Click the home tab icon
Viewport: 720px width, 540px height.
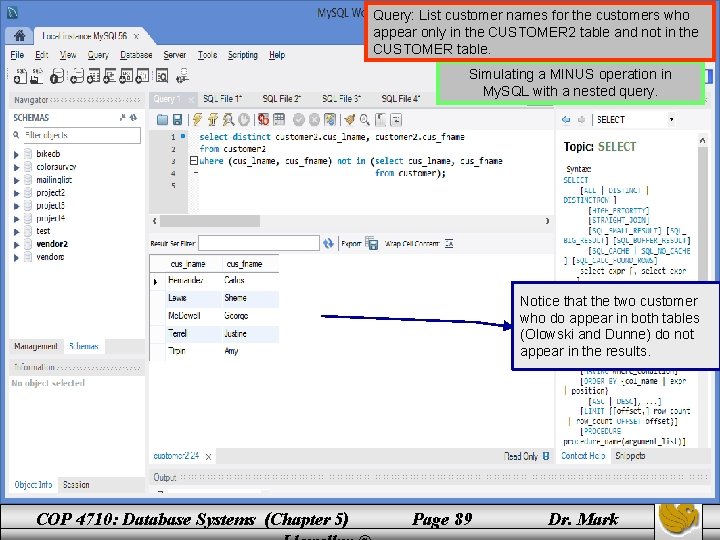(19, 36)
